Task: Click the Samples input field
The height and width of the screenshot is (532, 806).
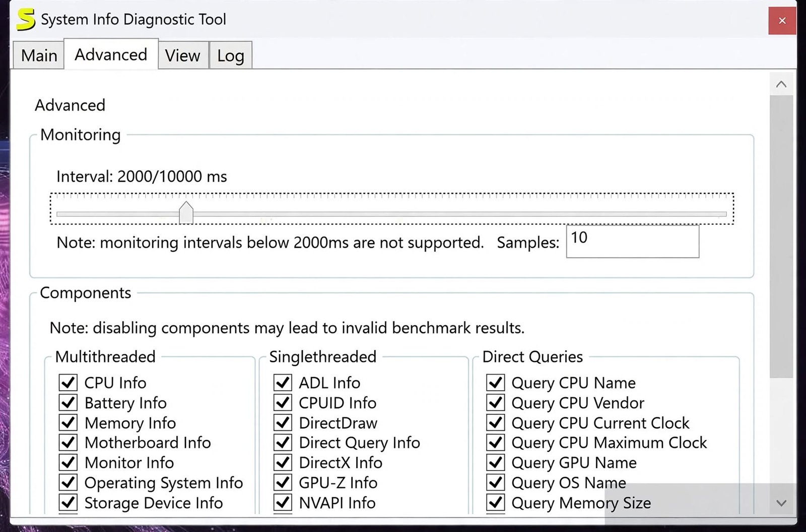Action: [632, 241]
